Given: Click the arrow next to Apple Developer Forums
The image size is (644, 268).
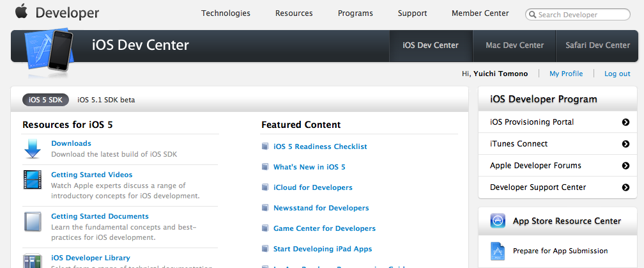Looking at the screenshot, I should point(625,166).
